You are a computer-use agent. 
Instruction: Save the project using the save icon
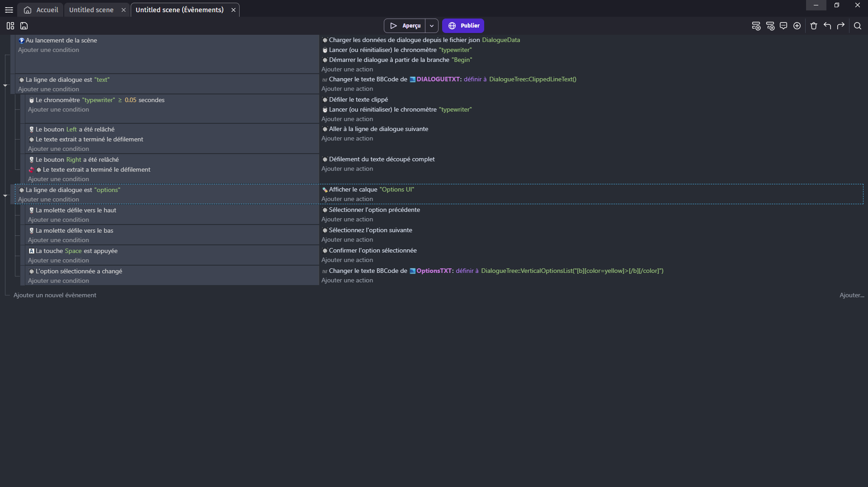[x=24, y=26]
